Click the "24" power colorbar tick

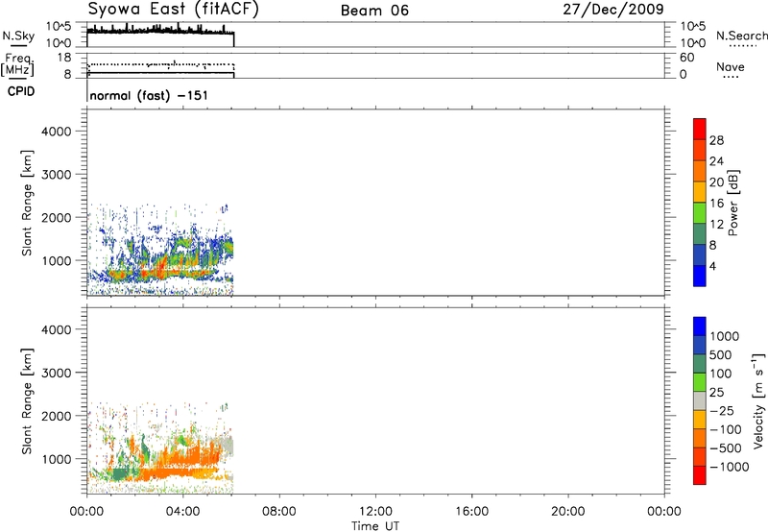click(716, 161)
